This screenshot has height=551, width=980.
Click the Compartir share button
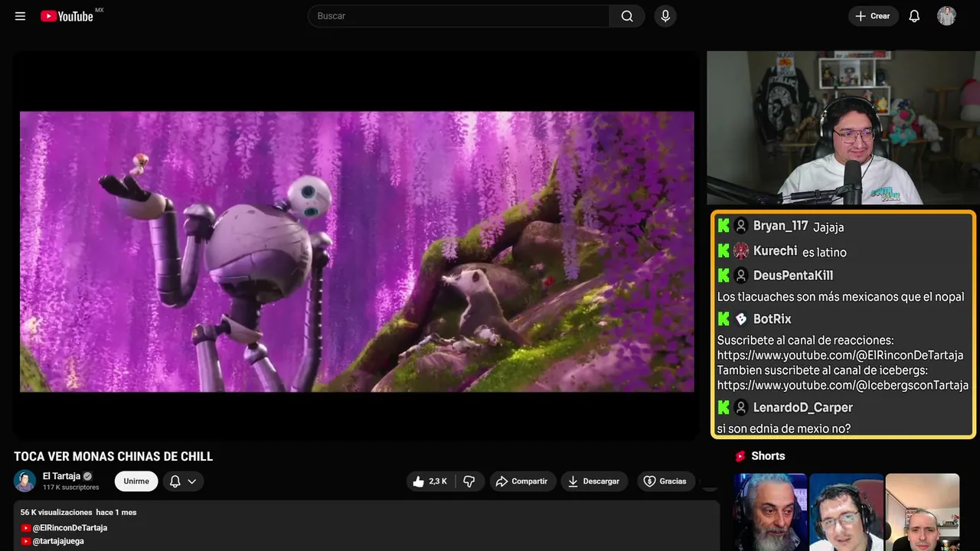(522, 481)
